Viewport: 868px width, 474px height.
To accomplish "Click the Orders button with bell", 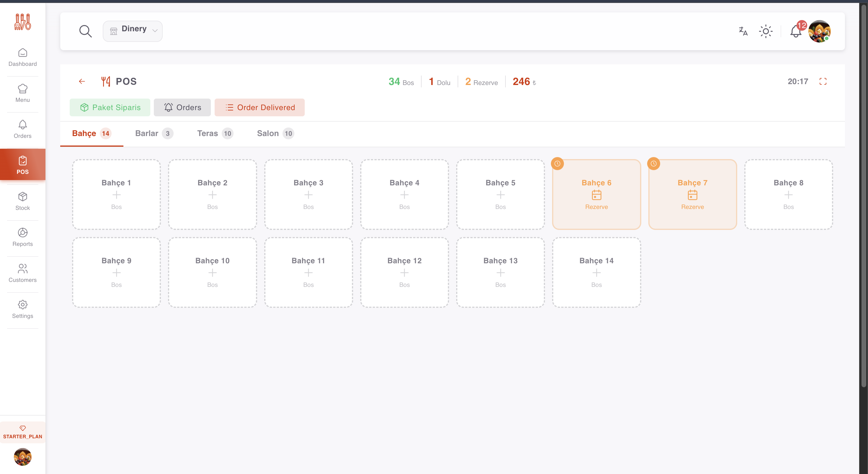I will tap(182, 107).
